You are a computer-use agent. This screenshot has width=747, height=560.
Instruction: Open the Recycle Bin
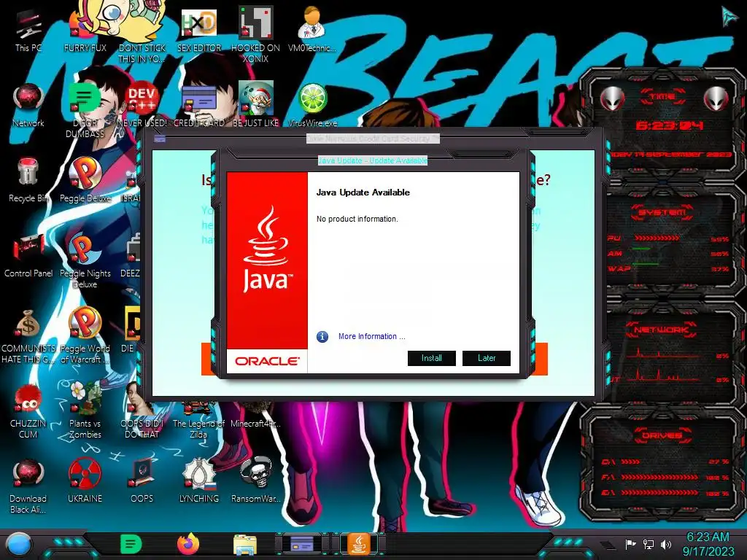[28, 180]
